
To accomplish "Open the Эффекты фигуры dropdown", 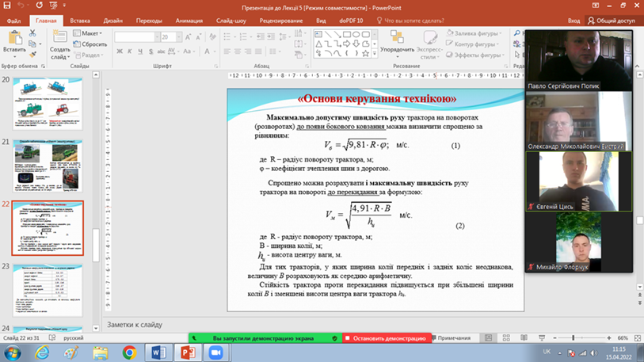I will point(475,55).
